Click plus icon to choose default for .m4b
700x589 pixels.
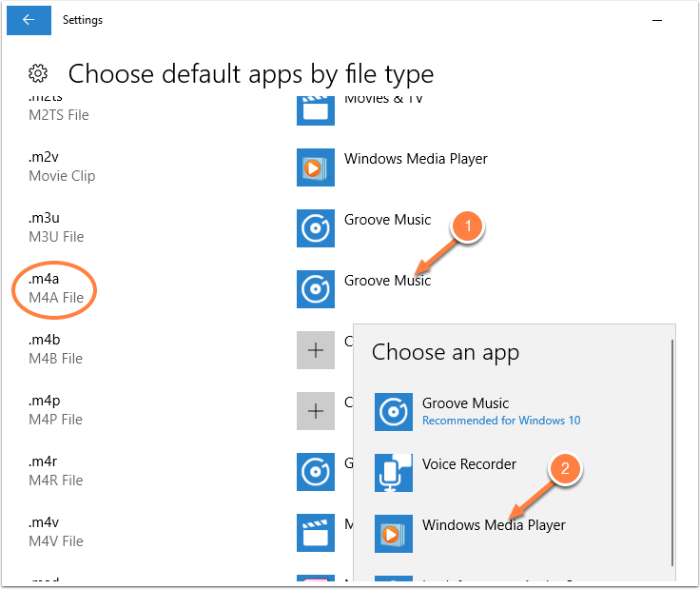tap(316, 350)
